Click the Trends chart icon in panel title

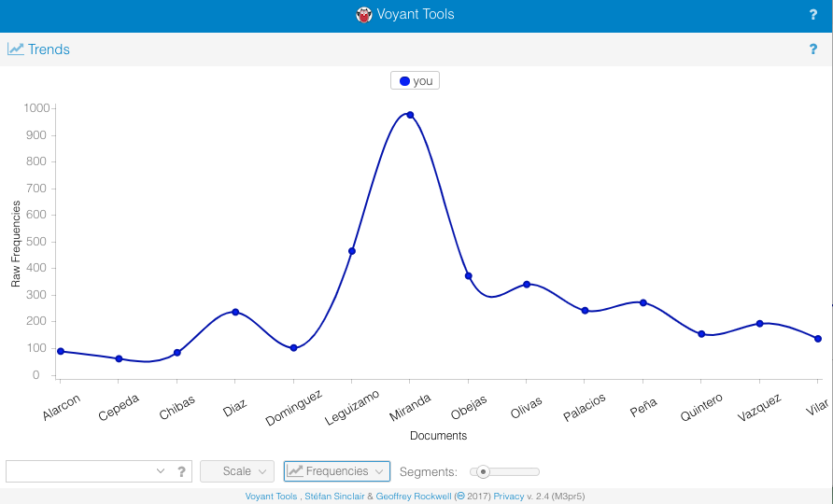[15, 49]
